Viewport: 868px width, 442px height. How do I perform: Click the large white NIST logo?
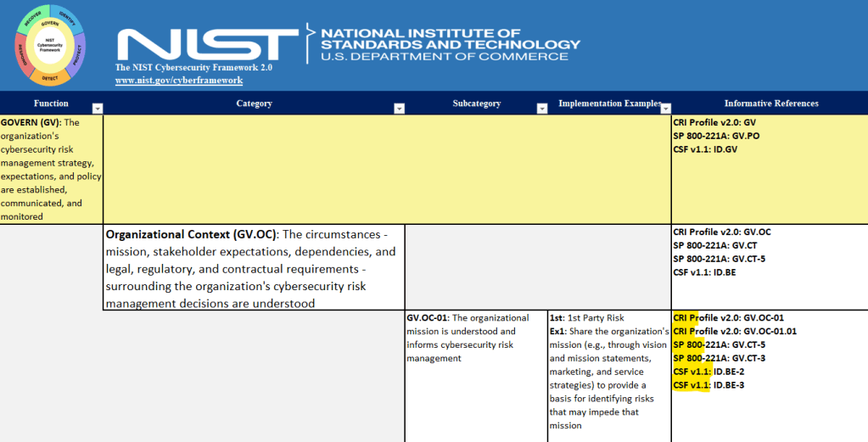click(207, 43)
